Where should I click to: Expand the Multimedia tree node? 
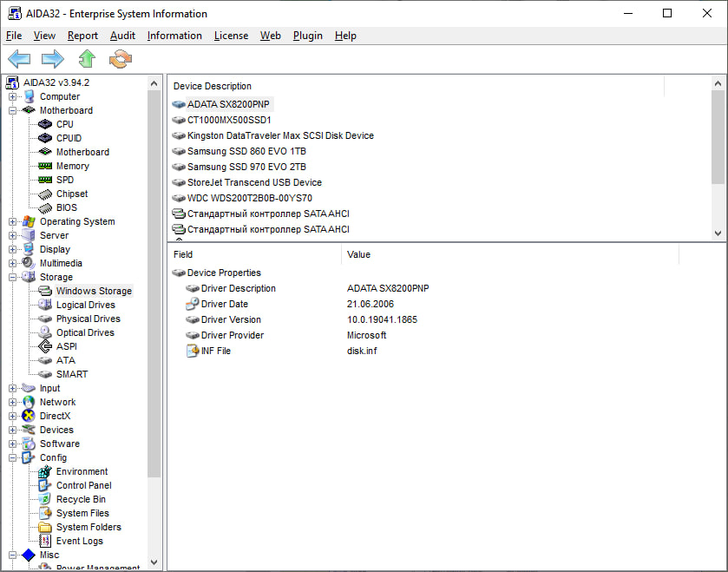12,263
